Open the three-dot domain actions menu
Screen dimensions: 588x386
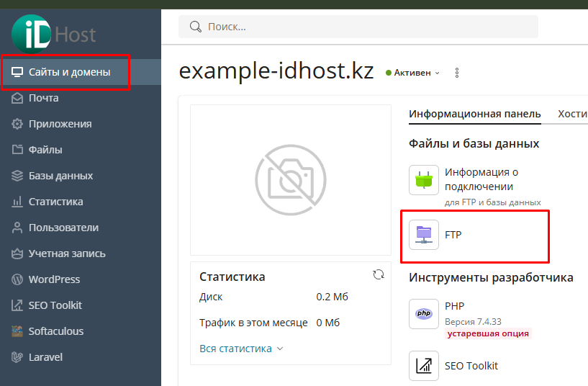tap(457, 73)
